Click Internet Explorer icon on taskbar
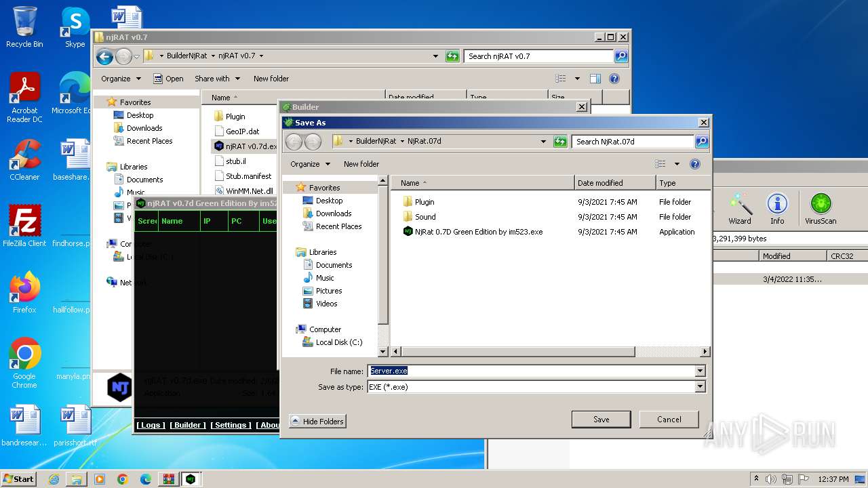 coord(54,479)
